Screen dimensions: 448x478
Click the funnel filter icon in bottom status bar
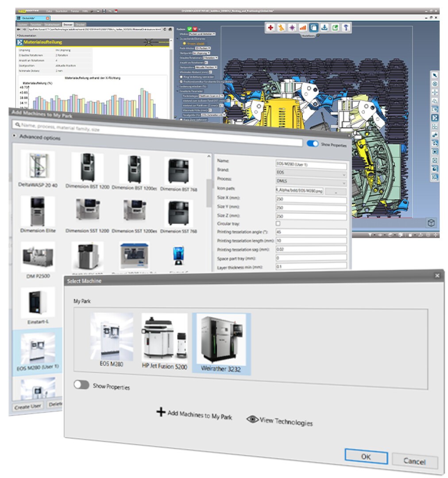point(370,235)
